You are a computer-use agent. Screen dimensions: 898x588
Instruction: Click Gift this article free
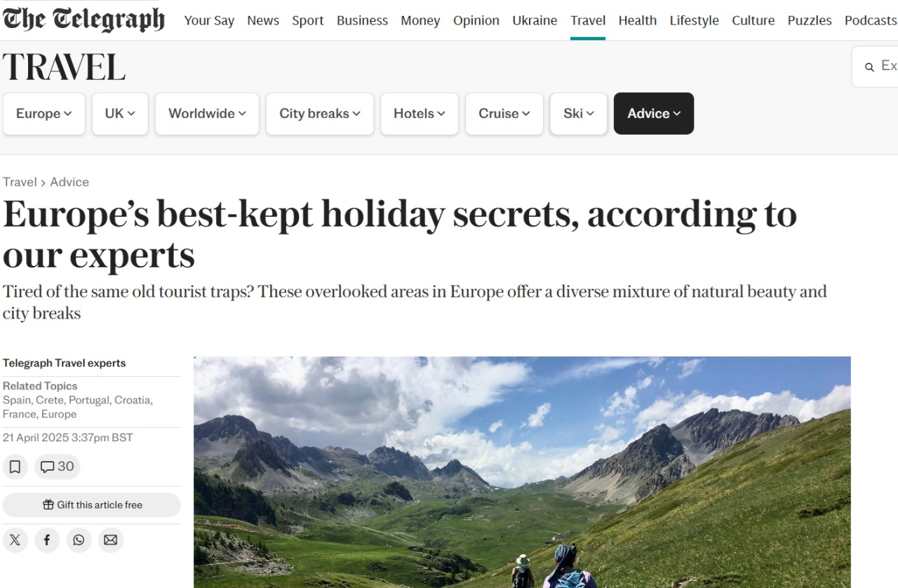tap(92, 505)
